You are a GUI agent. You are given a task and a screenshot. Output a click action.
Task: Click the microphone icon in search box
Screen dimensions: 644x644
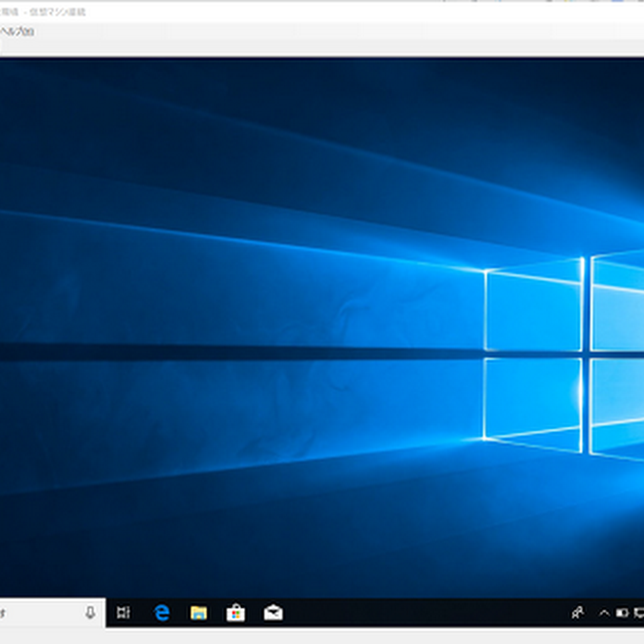point(91,613)
